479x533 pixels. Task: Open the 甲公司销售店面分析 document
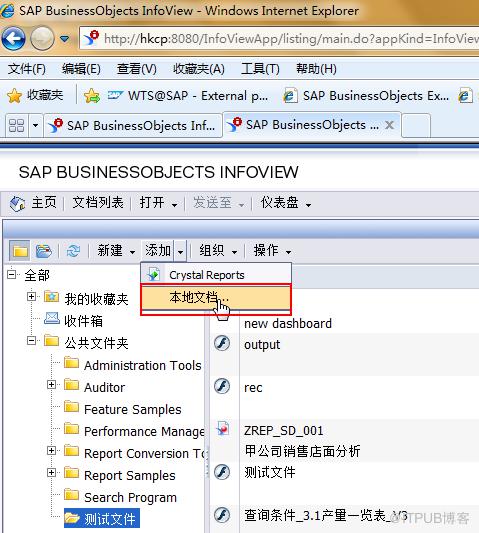302,451
